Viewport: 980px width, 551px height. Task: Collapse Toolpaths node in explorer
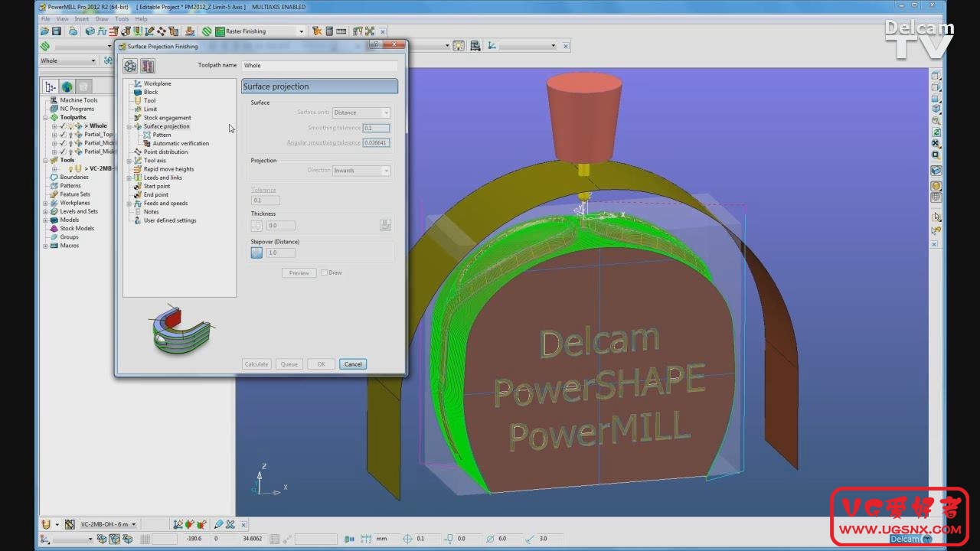click(45, 117)
